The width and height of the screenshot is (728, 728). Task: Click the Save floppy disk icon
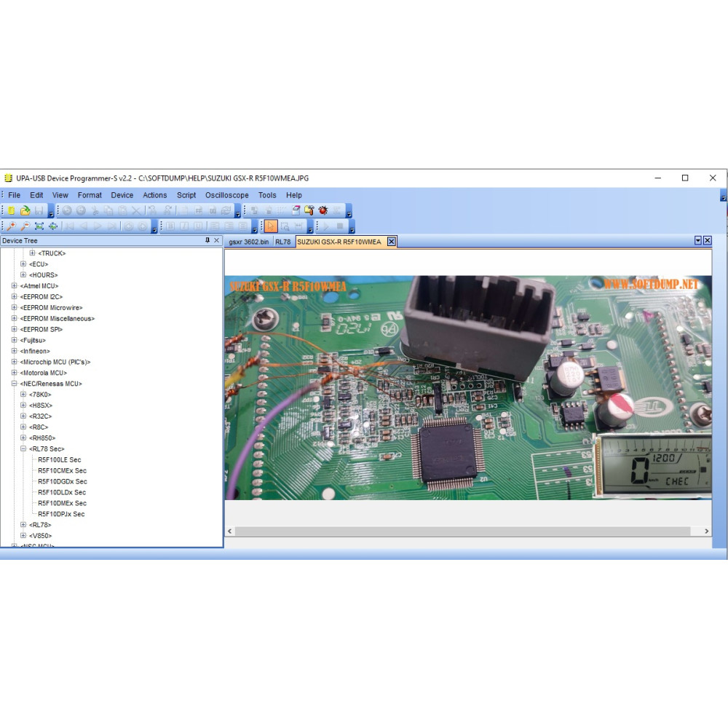pos(39,210)
